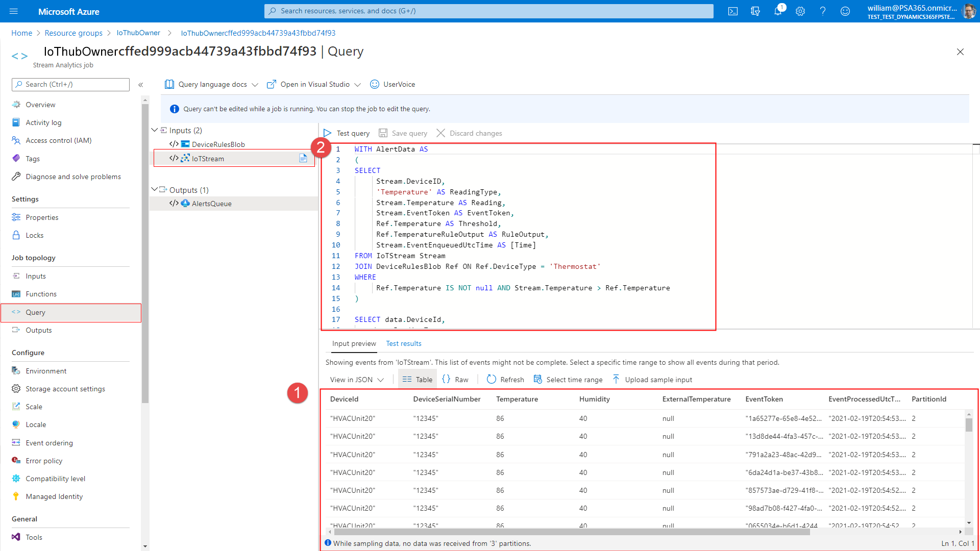This screenshot has width=980, height=551.
Task: Select the DeviceRulesBlob input item
Action: pos(217,144)
